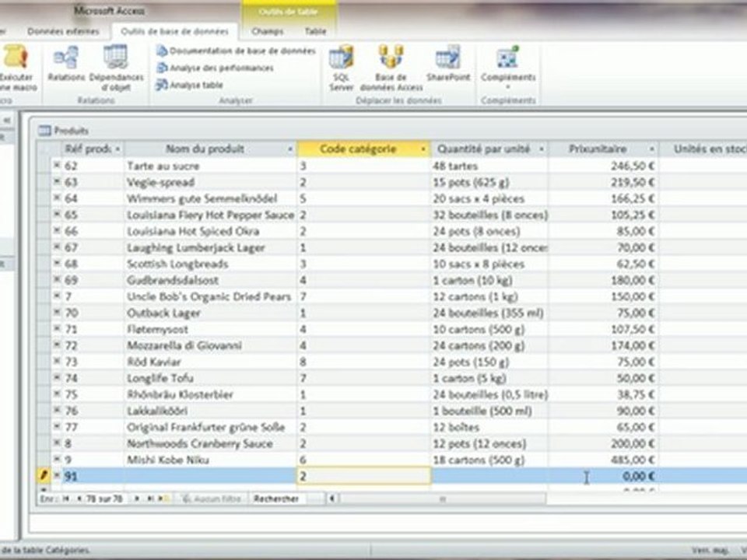Select the Produits table tab
Viewport: 747px width, 560px height.
(x=64, y=131)
